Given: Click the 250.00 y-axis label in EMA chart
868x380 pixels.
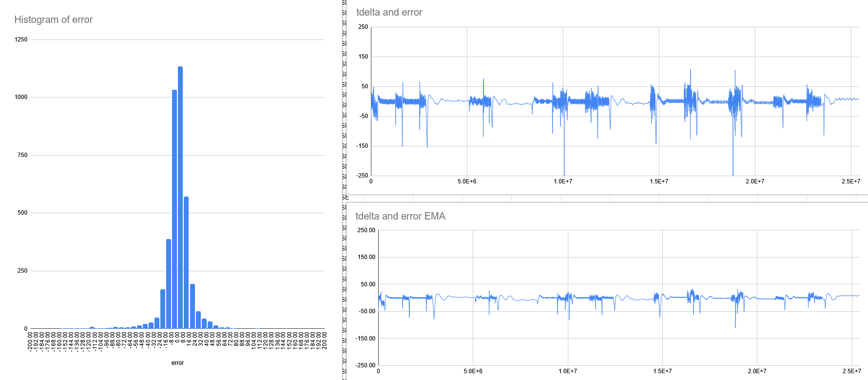Looking at the screenshot, I should click(x=366, y=230).
